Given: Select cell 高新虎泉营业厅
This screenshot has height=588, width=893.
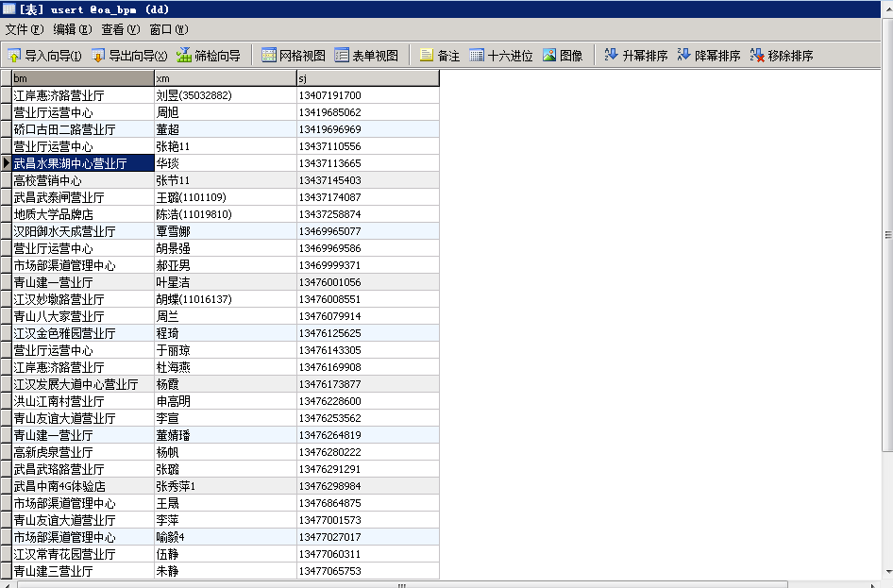Looking at the screenshot, I should coord(83,452).
